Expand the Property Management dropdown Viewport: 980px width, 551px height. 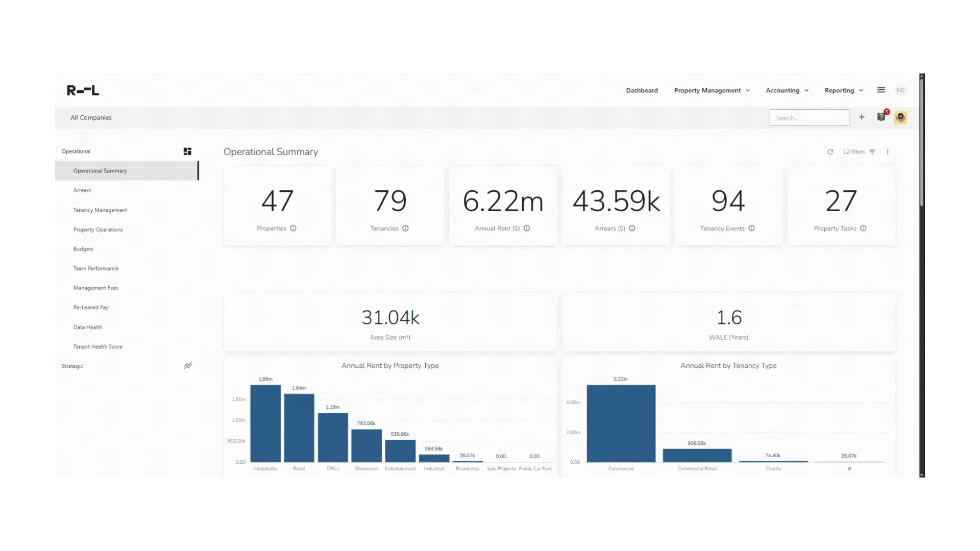[712, 90]
